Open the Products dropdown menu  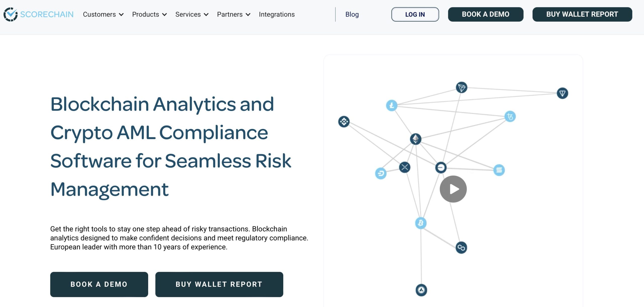tap(149, 14)
